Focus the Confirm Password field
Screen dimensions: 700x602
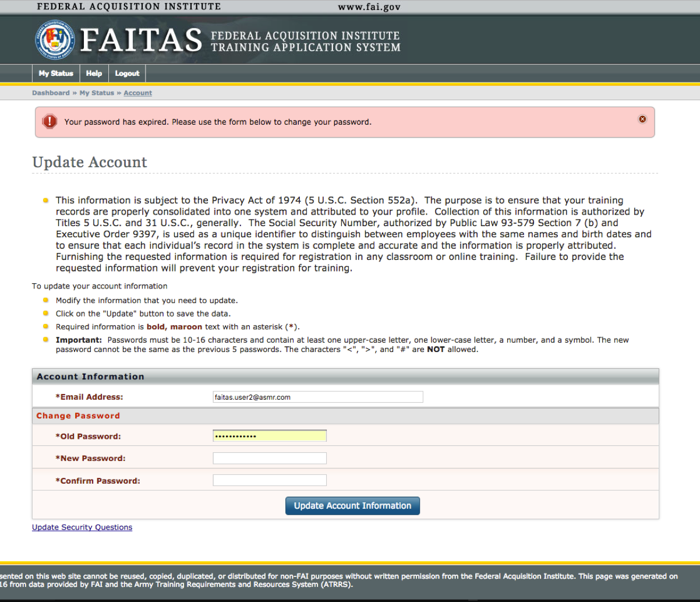(x=270, y=480)
